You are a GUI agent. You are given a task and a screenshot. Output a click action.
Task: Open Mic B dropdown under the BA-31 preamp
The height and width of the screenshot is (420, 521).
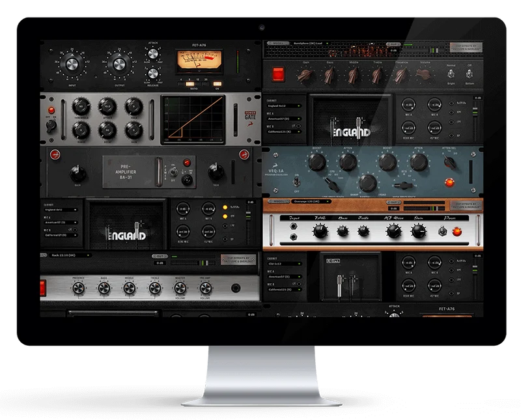pos(61,235)
